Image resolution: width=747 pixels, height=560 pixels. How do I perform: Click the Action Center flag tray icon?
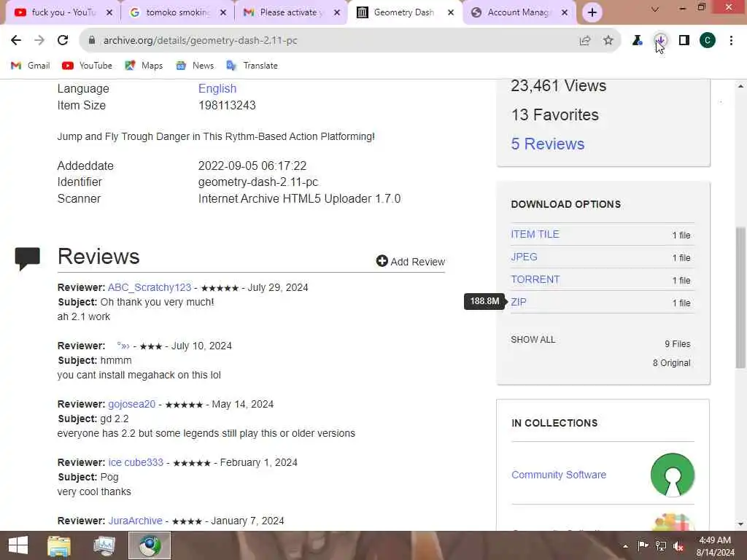tap(643, 546)
